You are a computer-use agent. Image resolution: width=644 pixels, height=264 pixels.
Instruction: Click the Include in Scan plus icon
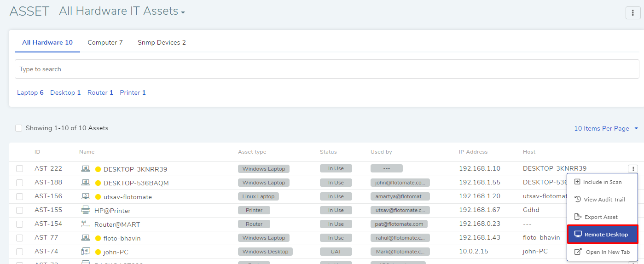pyautogui.click(x=577, y=182)
